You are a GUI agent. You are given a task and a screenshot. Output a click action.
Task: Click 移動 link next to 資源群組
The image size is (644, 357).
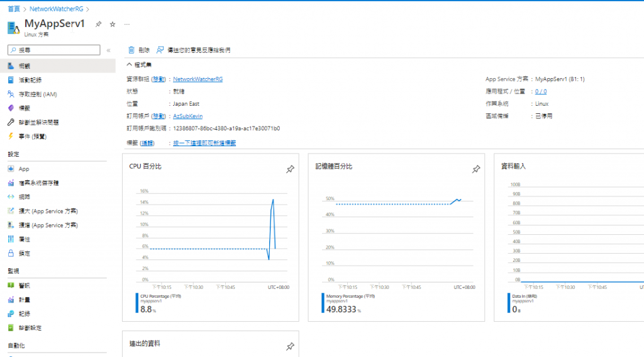coord(158,79)
